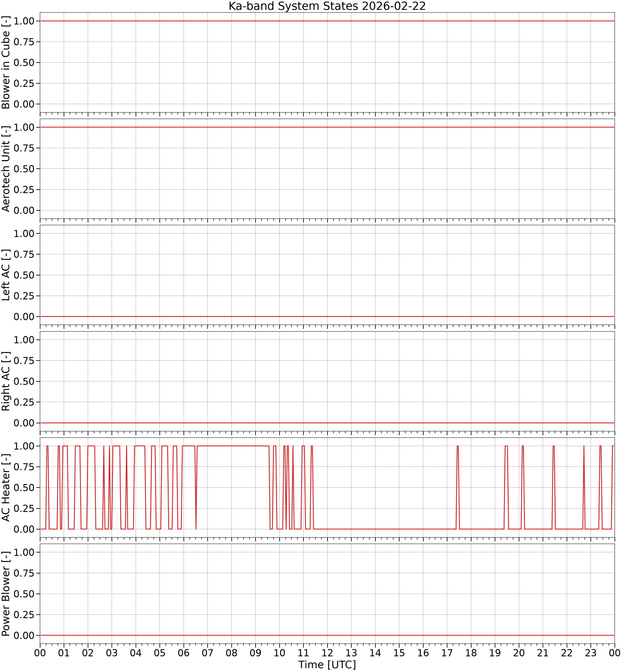Click the Time [UTC] axis label

click(327, 665)
